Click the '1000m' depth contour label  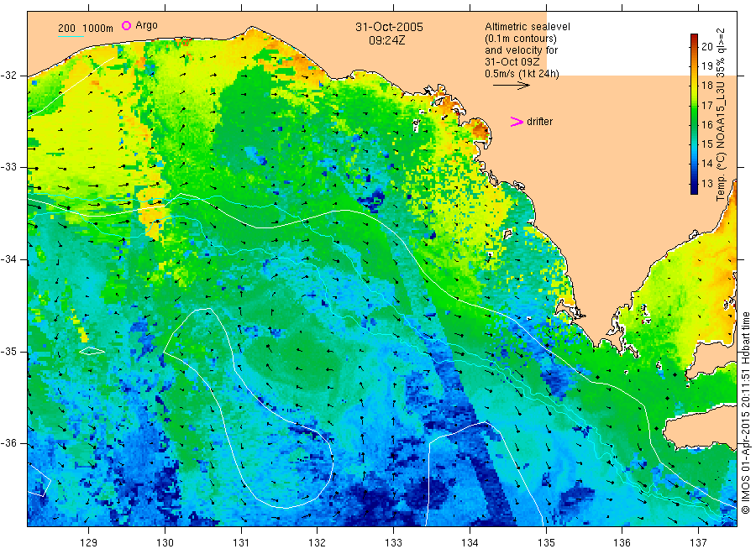click(x=98, y=29)
